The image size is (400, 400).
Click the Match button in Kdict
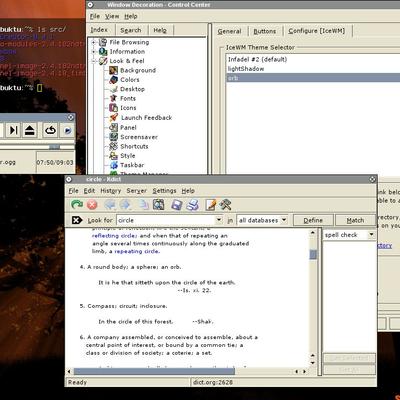click(355, 220)
